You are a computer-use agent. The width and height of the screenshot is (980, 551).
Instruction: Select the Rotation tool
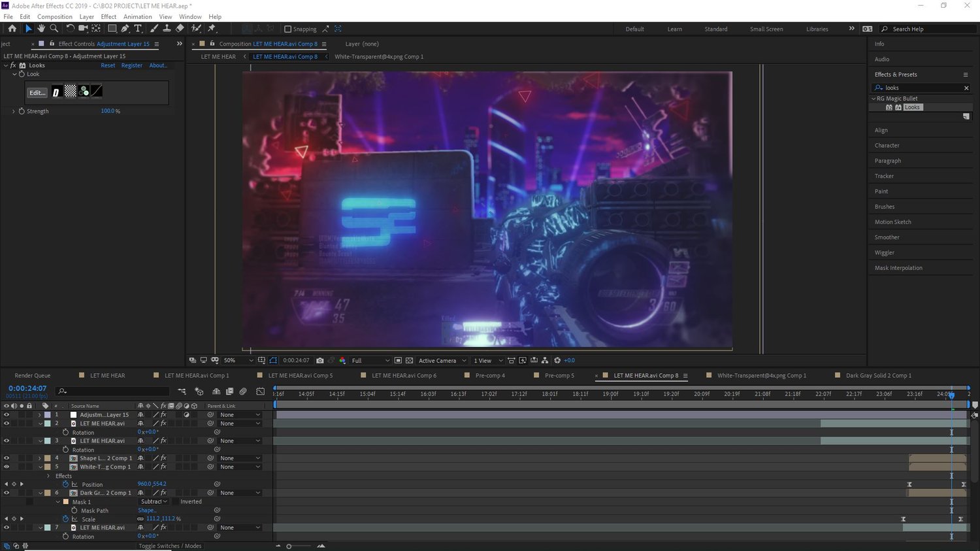coord(70,29)
